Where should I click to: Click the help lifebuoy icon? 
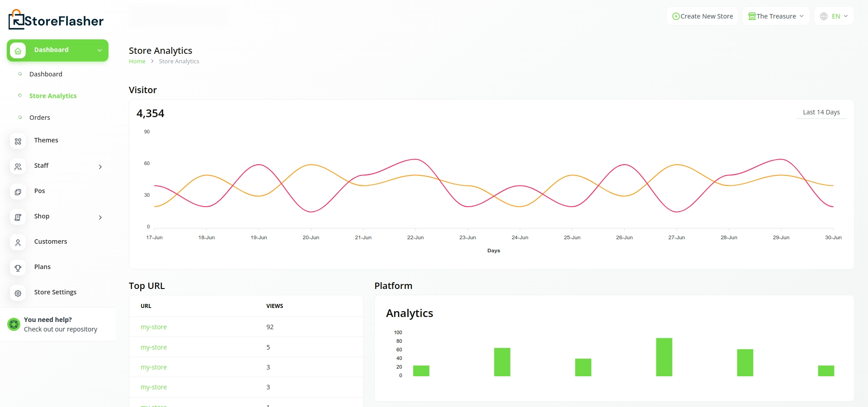tap(14, 324)
